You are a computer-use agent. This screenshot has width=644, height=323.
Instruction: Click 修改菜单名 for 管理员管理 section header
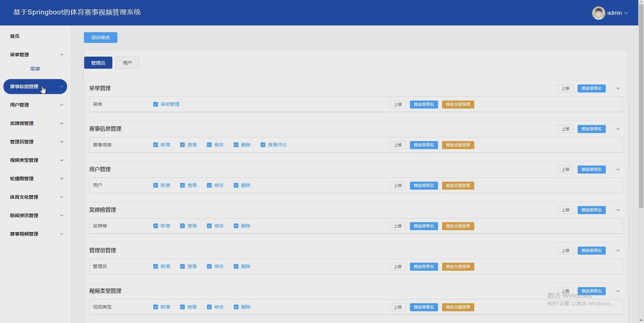point(592,251)
